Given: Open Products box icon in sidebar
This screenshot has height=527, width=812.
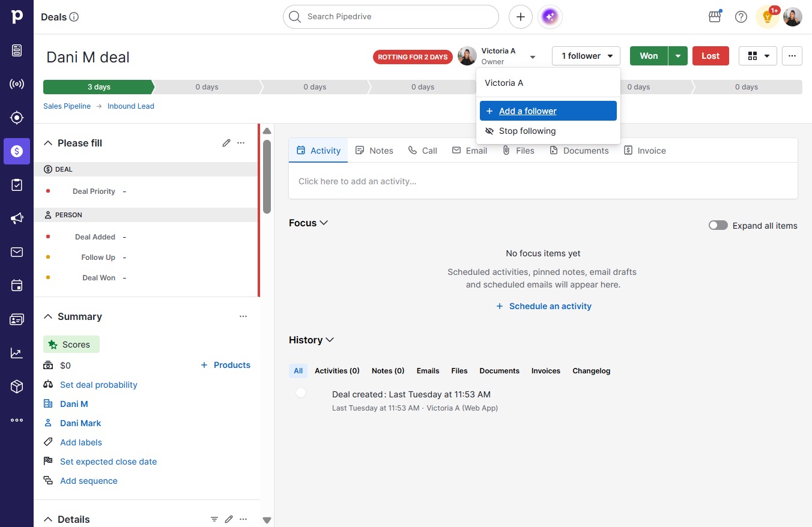Looking at the screenshot, I should click(17, 387).
